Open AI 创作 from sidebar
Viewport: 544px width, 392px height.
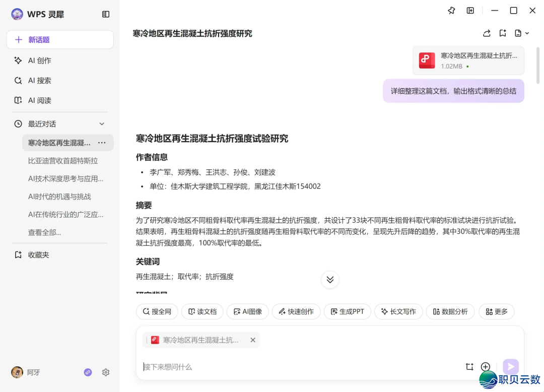[x=40, y=60]
